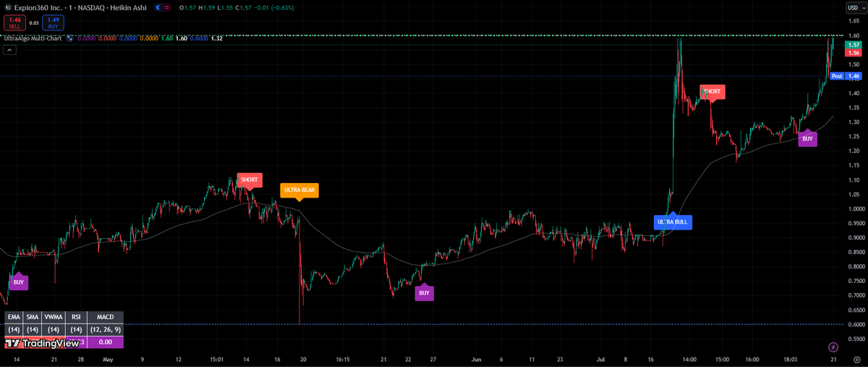Screen dimensions: 868x367
Task: Click the 18:03 label on time axis
Action: 790,359
